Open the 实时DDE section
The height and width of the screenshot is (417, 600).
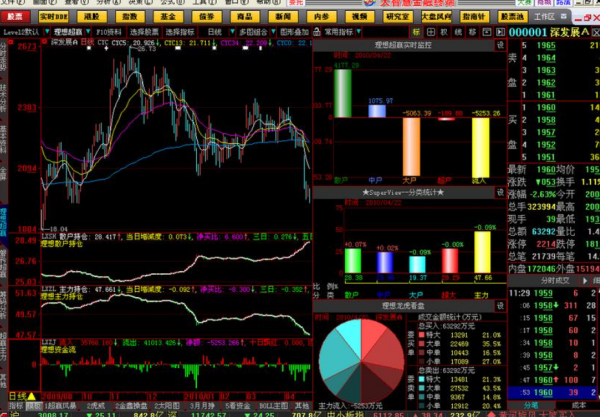point(53,17)
